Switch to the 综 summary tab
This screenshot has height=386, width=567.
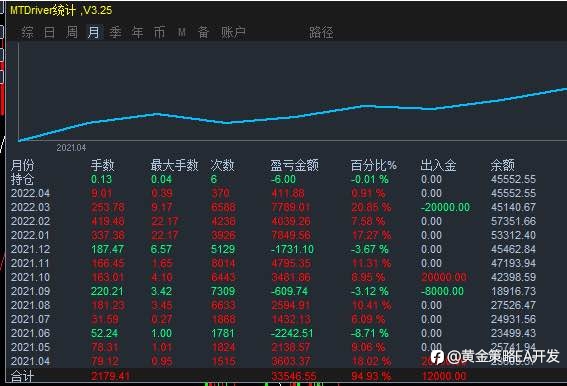[x=28, y=33]
